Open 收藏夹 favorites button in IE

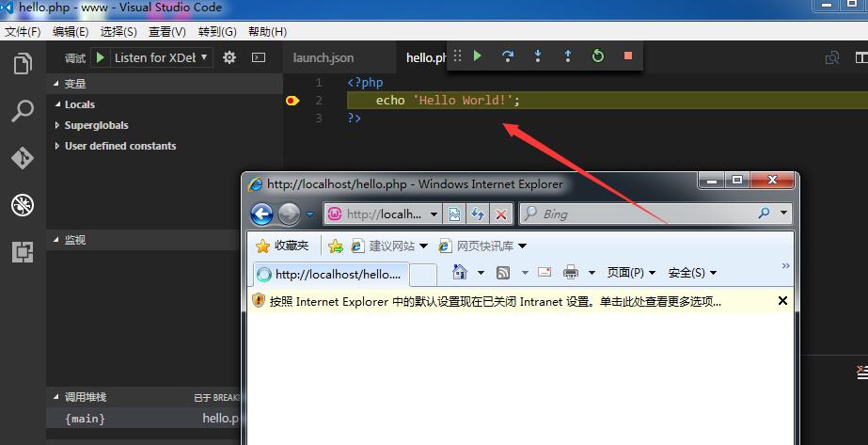click(282, 246)
